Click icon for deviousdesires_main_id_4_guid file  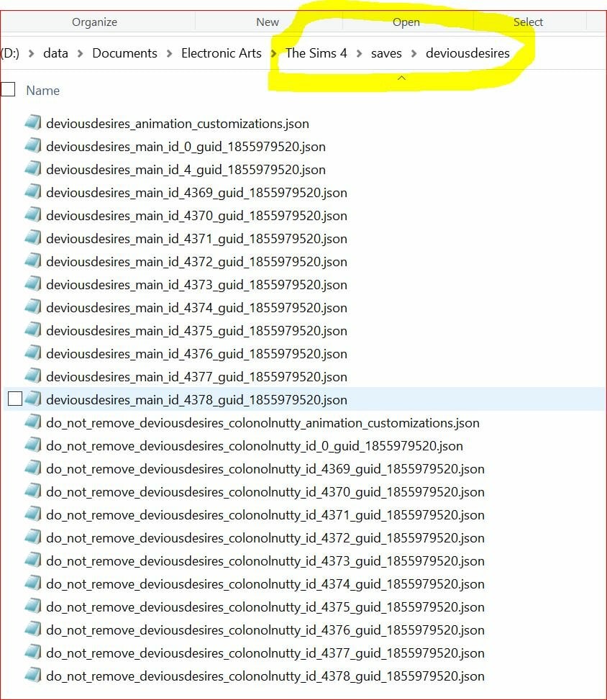tap(33, 168)
